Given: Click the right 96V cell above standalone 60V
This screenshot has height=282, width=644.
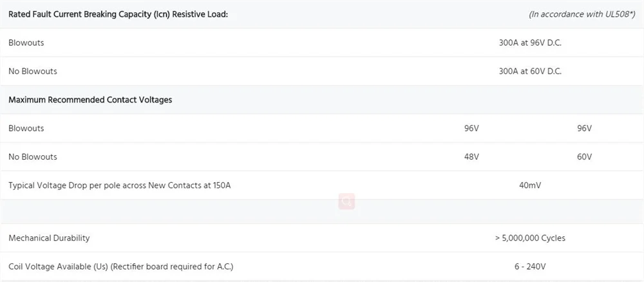Looking at the screenshot, I should (x=585, y=128).
